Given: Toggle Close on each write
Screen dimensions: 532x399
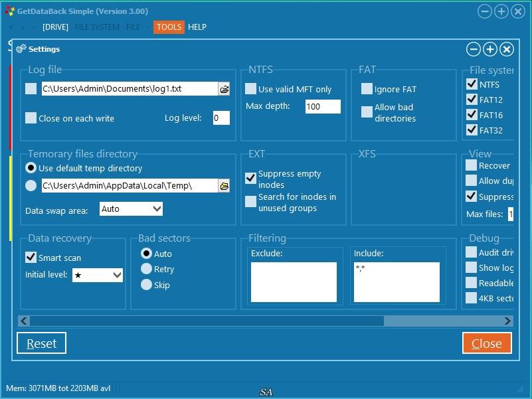Looking at the screenshot, I should pos(31,118).
